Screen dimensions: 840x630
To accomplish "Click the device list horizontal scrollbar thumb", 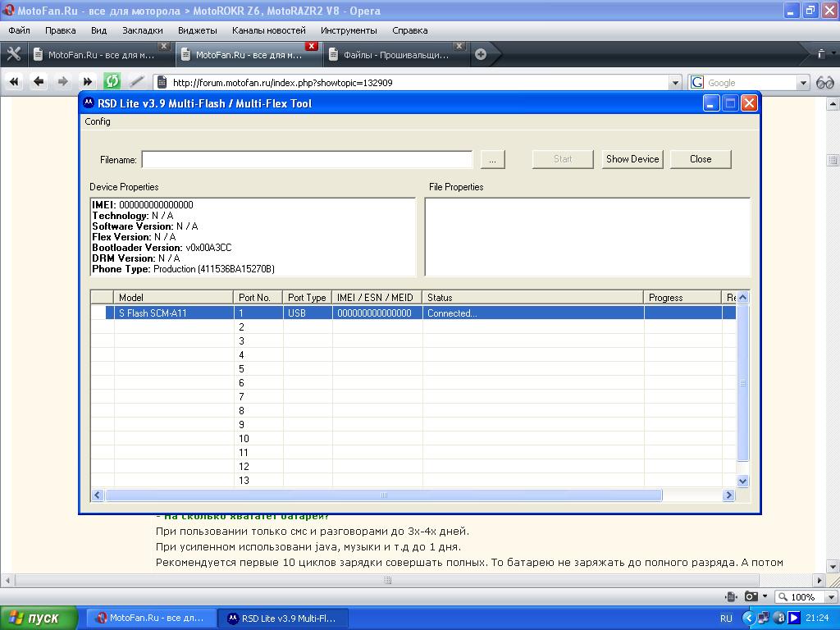I will pos(383,495).
